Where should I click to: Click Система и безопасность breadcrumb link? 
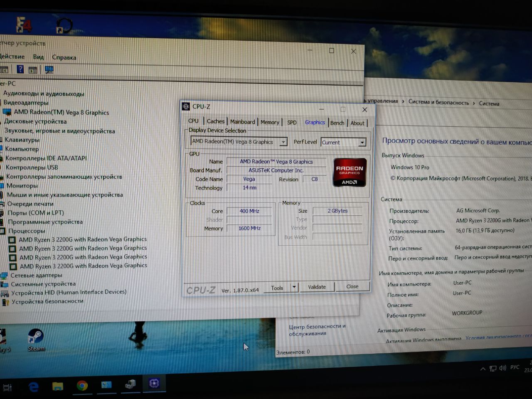point(438,102)
